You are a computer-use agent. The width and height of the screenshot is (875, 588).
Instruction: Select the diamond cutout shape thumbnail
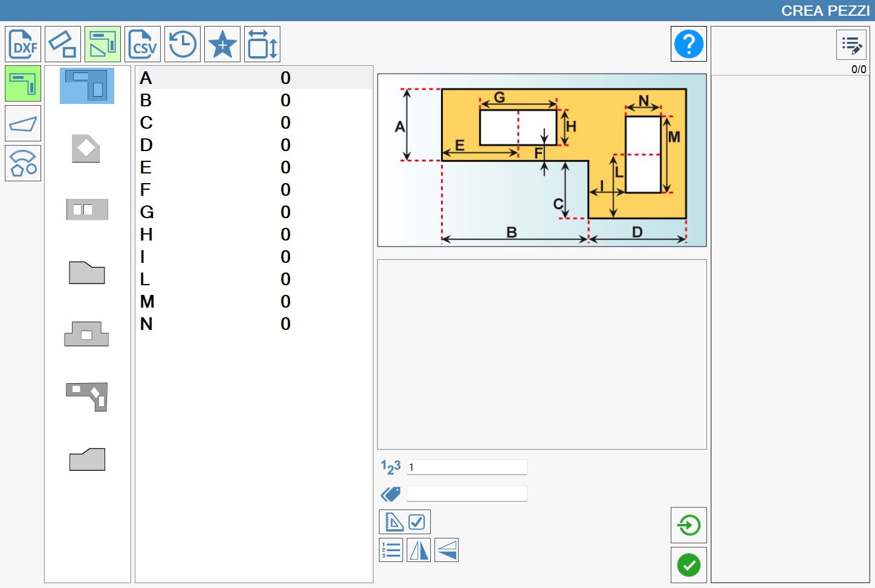(x=86, y=148)
